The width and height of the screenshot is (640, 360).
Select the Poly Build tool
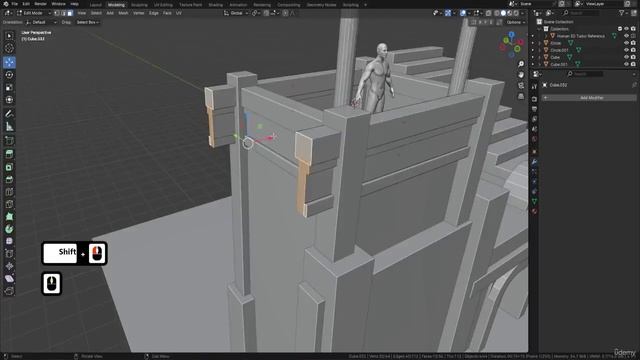click(9, 216)
